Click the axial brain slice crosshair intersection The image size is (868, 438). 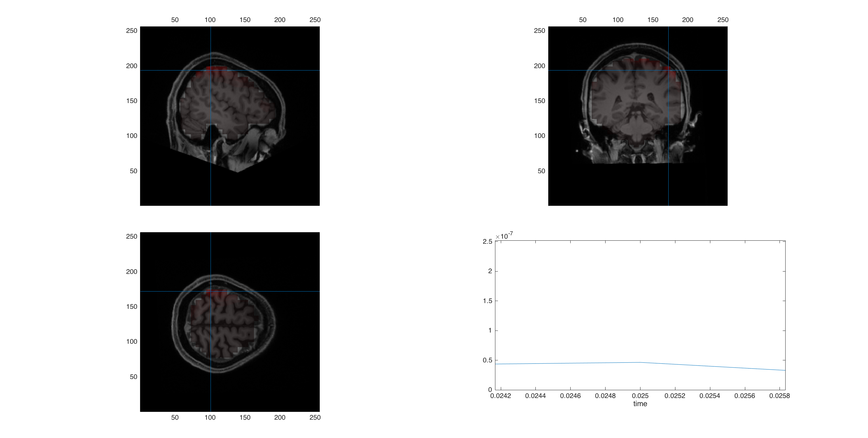click(211, 291)
